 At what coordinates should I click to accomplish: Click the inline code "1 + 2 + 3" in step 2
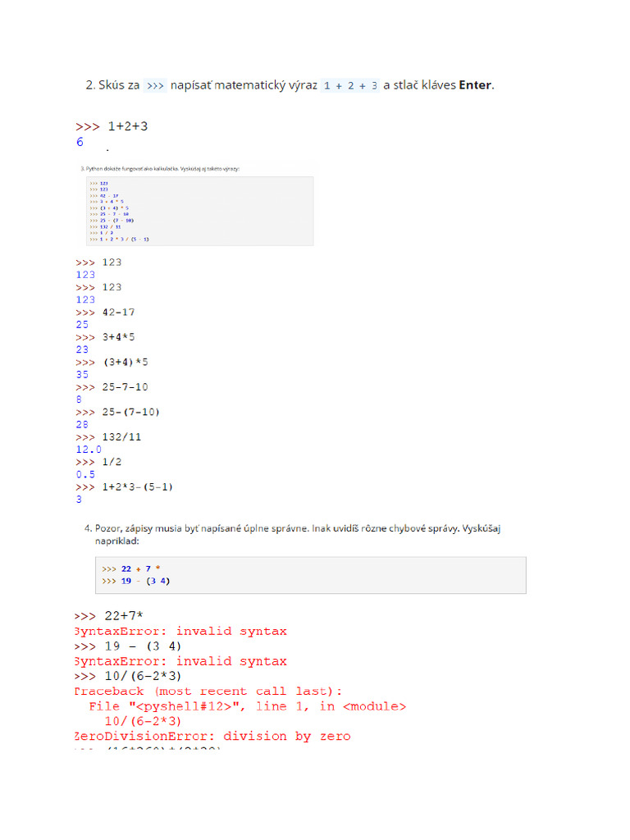click(x=350, y=85)
